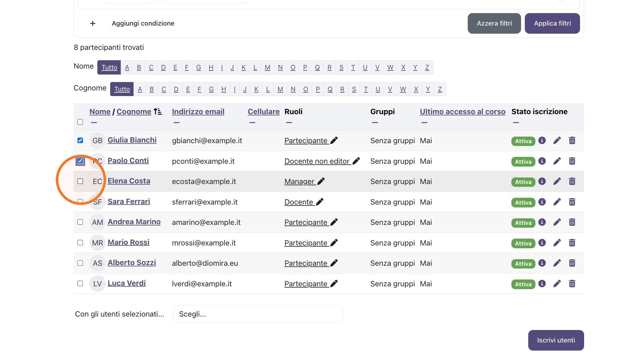Open Luca Verdi's profile link
Viewport: 644px width, 359px height.
click(x=127, y=283)
